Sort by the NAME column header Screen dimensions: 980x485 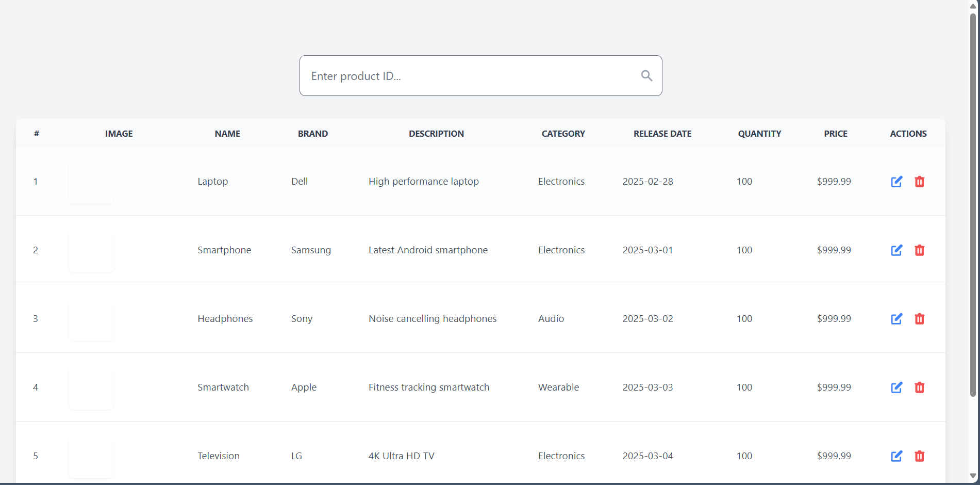pyautogui.click(x=227, y=133)
